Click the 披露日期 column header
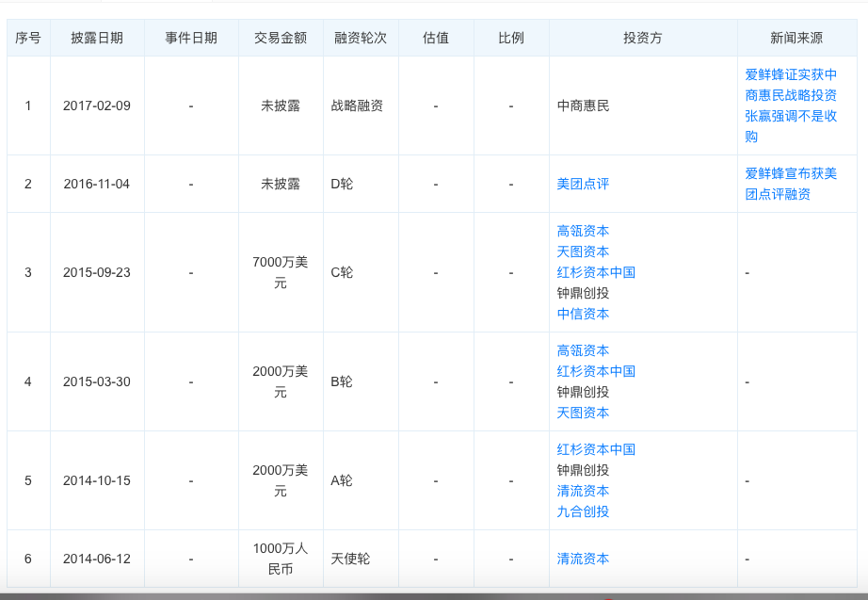The height and width of the screenshot is (600, 868). (97, 38)
